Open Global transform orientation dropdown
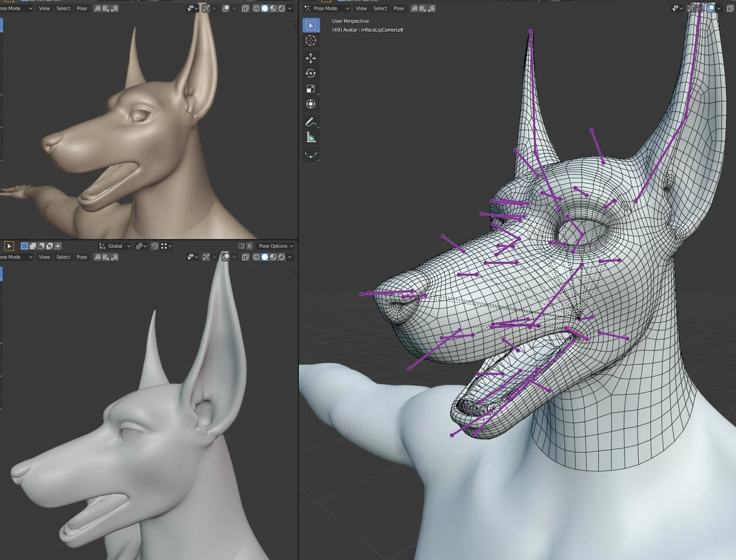Viewport: 736px width, 560px height. 114,246
